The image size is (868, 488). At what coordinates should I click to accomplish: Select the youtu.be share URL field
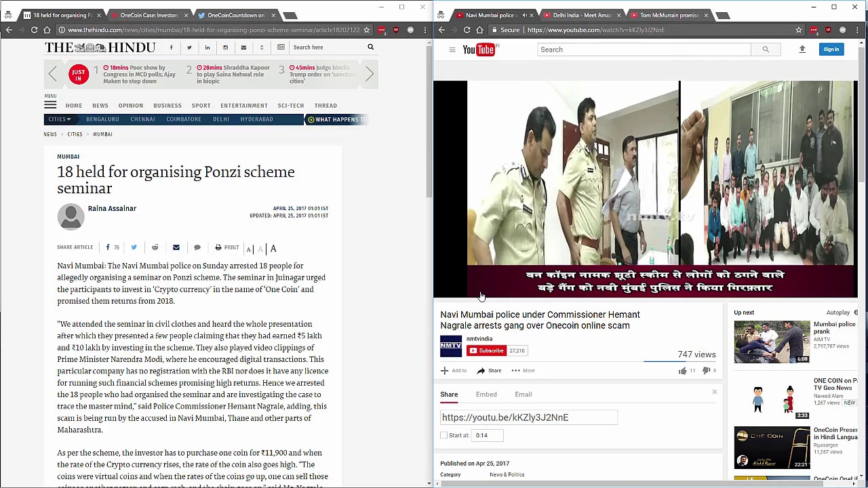point(529,418)
